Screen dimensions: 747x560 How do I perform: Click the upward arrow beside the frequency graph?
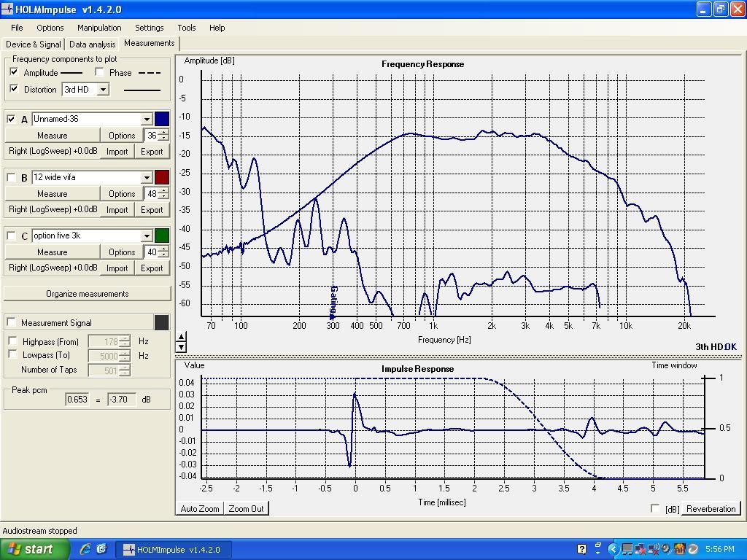(x=181, y=337)
